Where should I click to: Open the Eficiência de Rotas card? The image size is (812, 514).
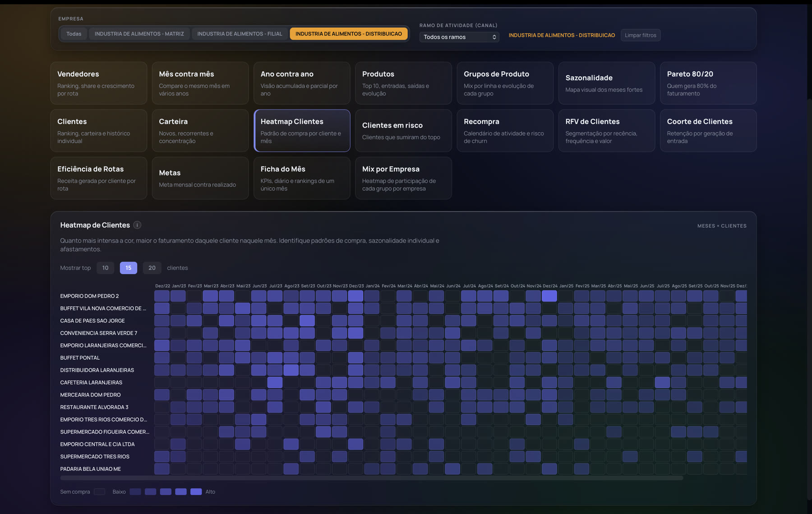(x=99, y=178)
